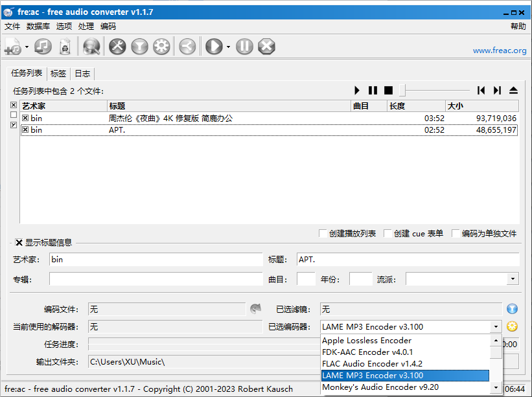
Task: Switch to the 日志 tab
Action: (82, 74)
